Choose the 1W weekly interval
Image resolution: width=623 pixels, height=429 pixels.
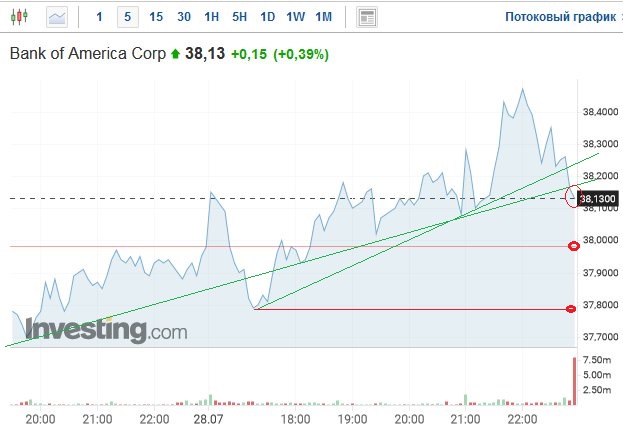296,17
